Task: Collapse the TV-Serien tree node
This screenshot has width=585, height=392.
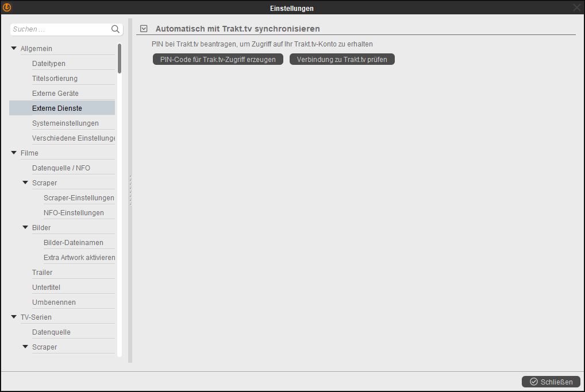Action: (14, 317)
